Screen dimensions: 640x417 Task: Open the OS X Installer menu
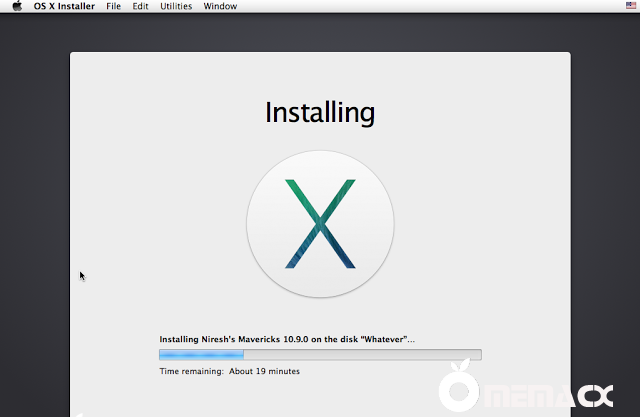point(64,6)
